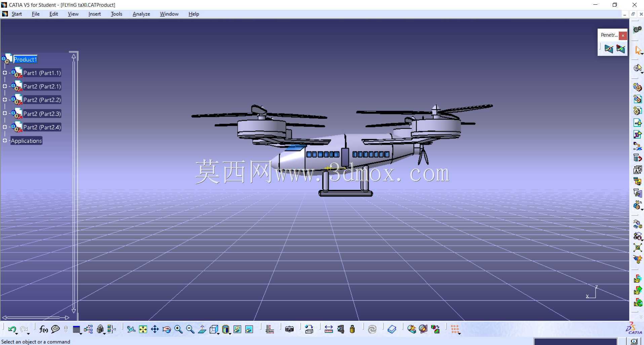The image size is (644, 345).
Task: Open the Edit menu
Action: coord(53,14)
